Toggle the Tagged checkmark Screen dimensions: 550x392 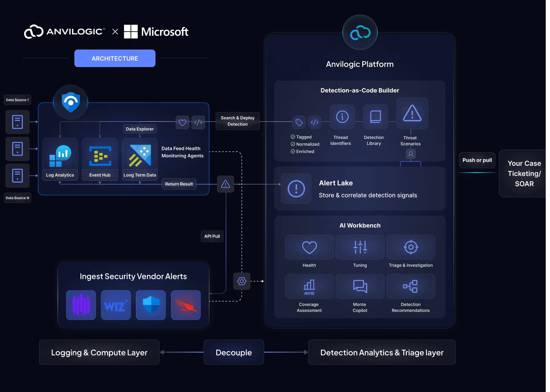click(293, 137)
